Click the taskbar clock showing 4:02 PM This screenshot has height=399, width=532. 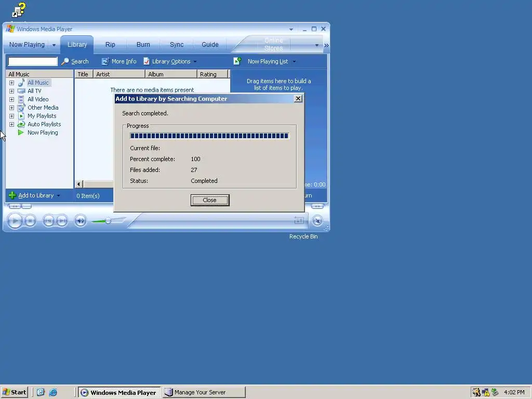click(x=514, y=392)
